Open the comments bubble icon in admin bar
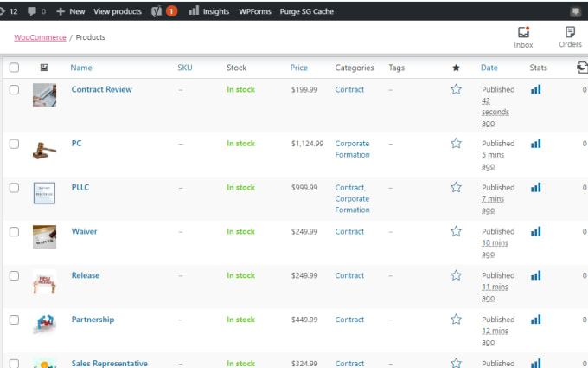This screenshot has height=368, width=588. click(x=32, y=11)
